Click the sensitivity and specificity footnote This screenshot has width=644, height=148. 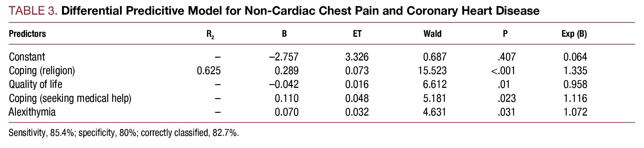click(x=123, y=133)
